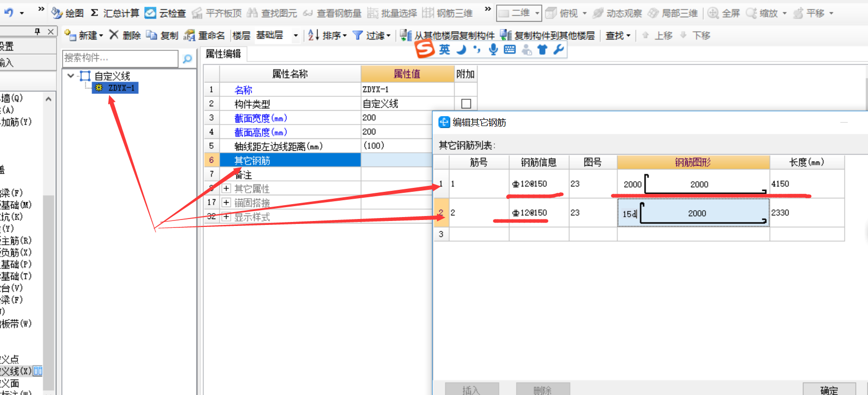Click 动态观察 orbit icon
868x395 pixels.
[598, 13]
